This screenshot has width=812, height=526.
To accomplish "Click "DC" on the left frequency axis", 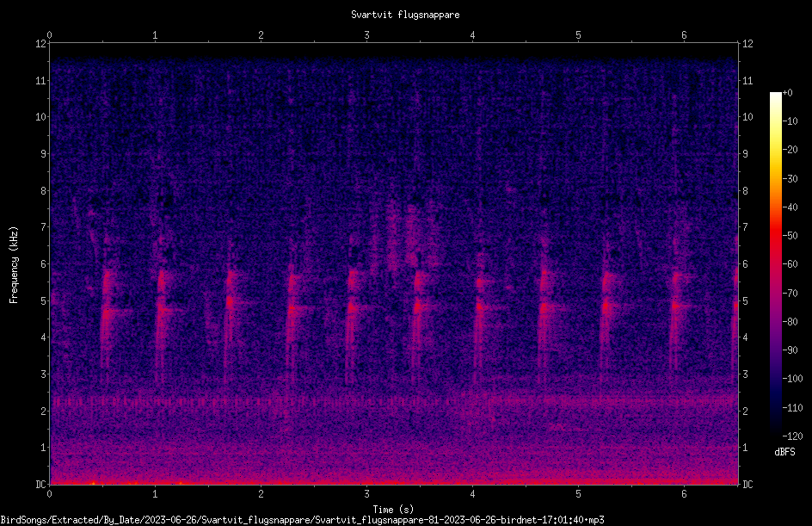I will (40, 485).
